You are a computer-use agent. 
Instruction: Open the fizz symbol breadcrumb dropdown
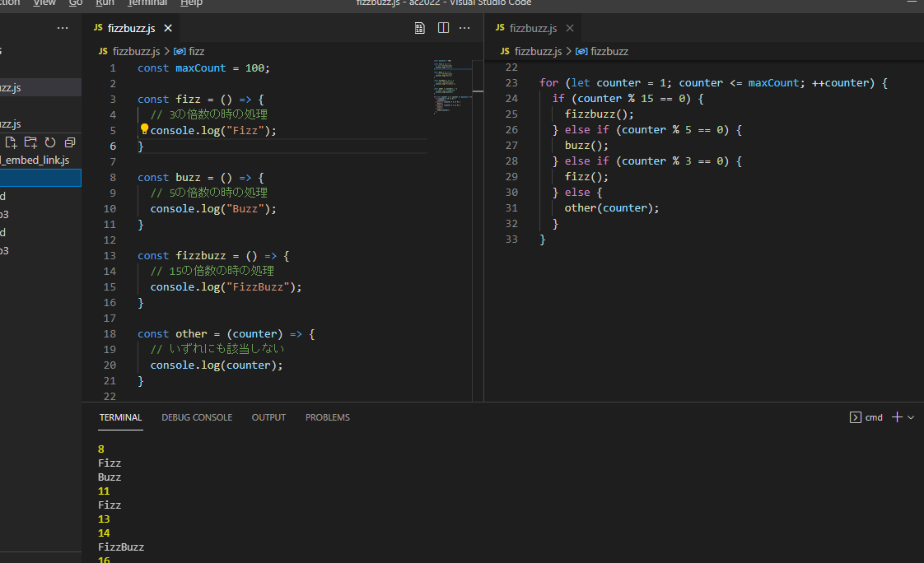(189, 51)
